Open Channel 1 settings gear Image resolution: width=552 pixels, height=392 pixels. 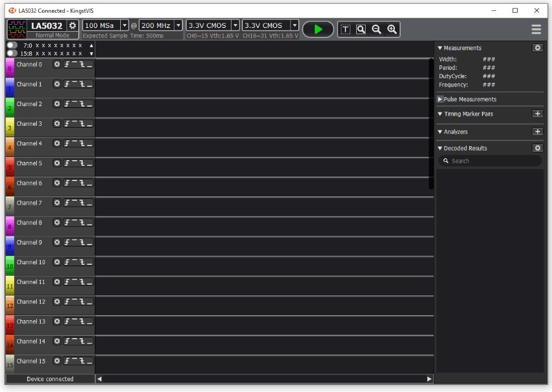(x=57, y=84)
